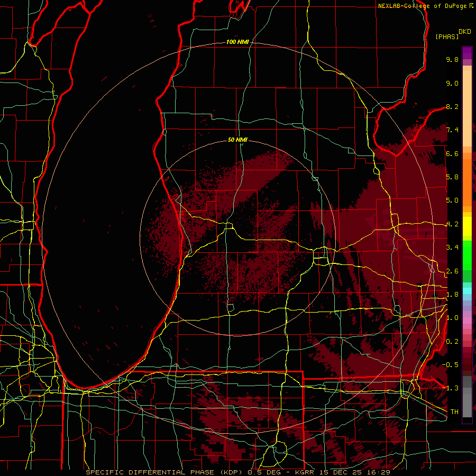
Task: Click the NEXLAB-College of DuPage credit text
Action: coord(422,6)
